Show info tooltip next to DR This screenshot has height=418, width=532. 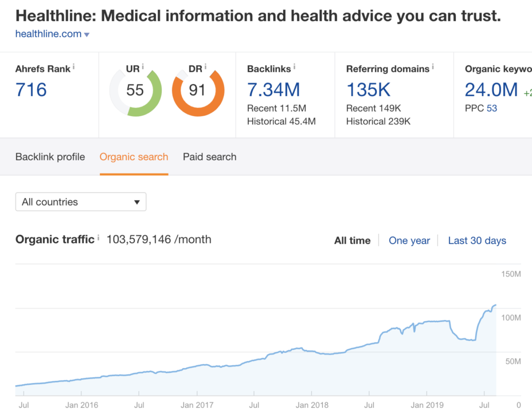click(x=205, y=66)
